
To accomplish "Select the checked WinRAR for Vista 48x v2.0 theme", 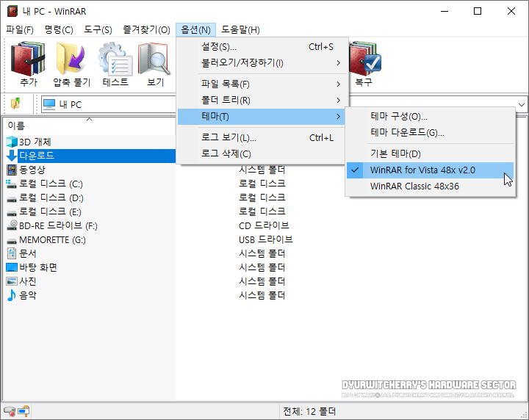I will [x=430, y=170].
